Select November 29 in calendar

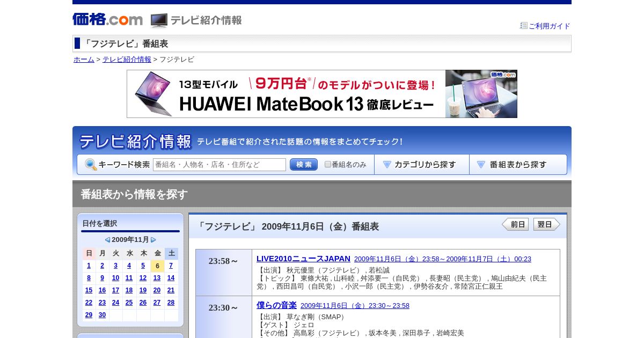89,315
